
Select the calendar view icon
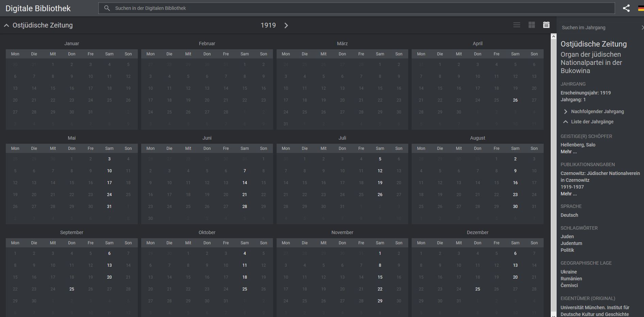pos(546,25)
